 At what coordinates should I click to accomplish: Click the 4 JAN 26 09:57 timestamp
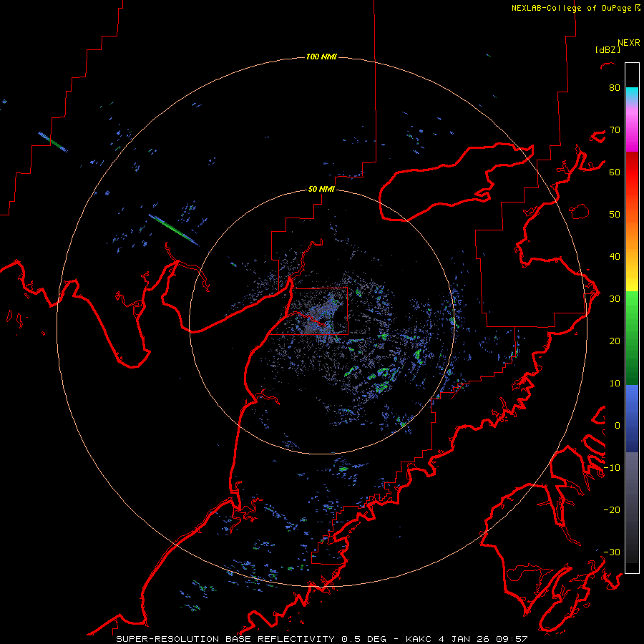point(482,639)
